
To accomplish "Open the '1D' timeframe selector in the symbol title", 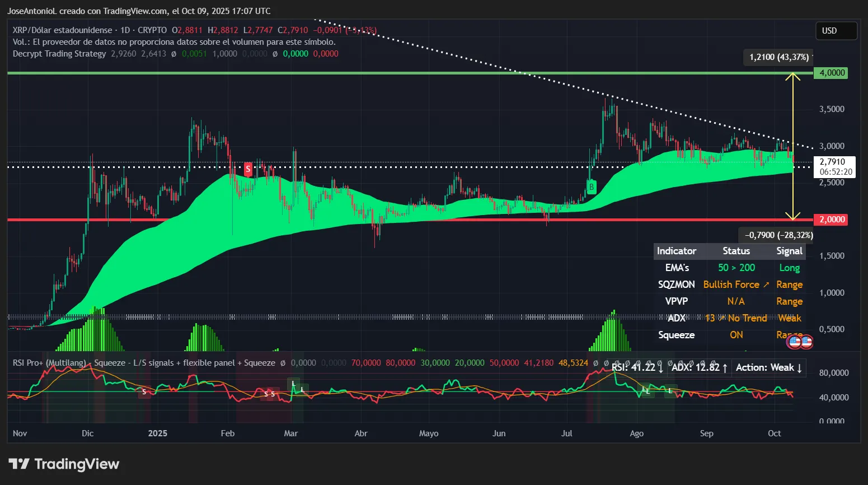I will pyautogui.click(x=124, y=30).
